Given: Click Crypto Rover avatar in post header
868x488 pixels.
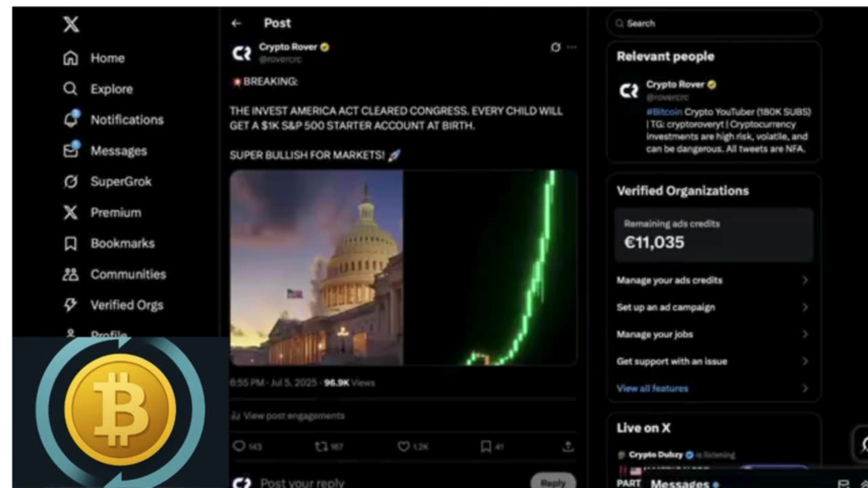Looking at the screenshot, I should tap(242, 54).
